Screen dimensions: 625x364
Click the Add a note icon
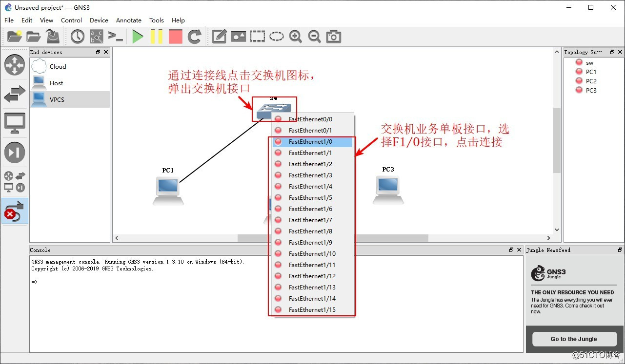(x=220, y=36)
